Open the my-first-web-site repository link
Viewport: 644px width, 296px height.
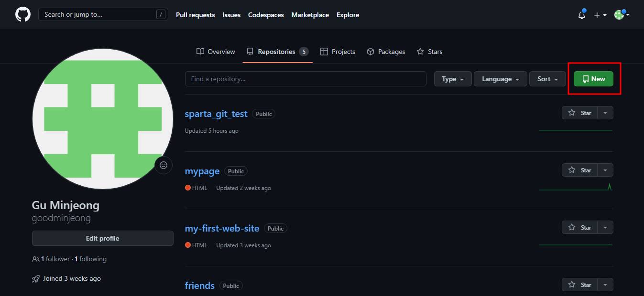(222, 228)
